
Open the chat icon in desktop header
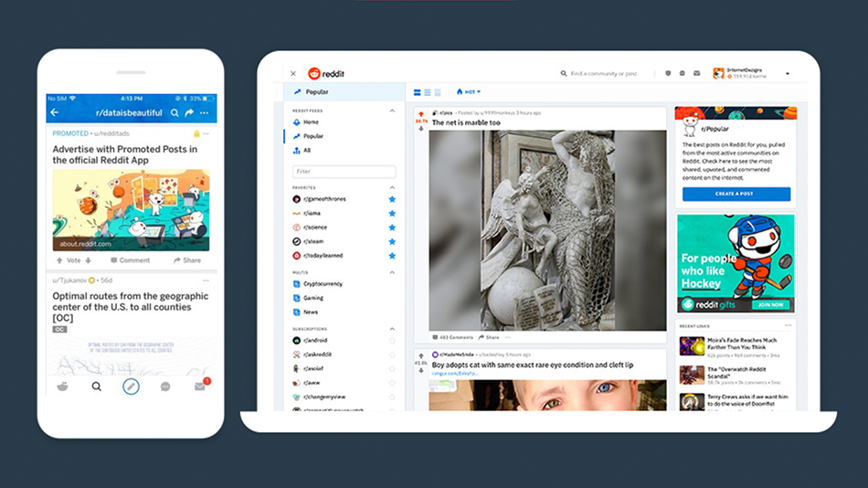[682, 73]
